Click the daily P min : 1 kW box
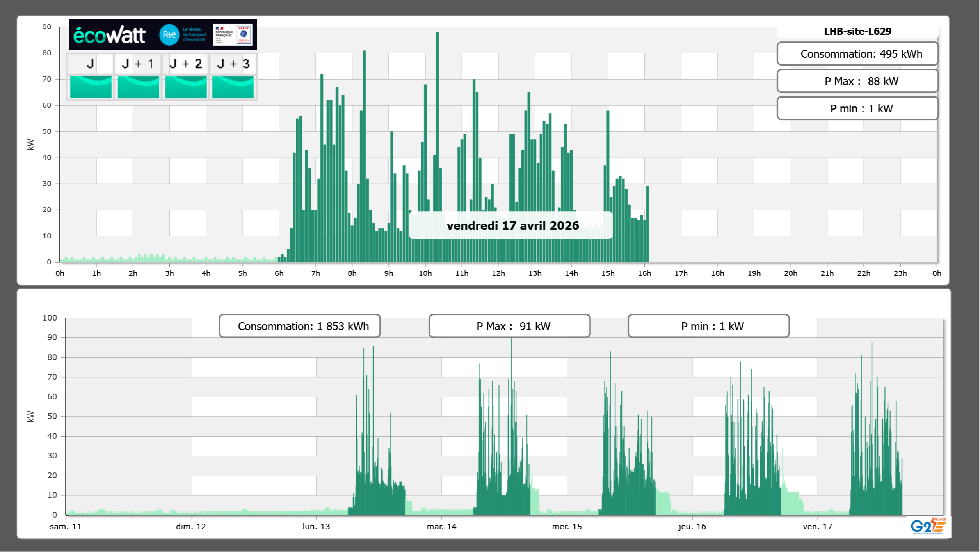The width and height of the screenshot is (980, 552). 857,108
